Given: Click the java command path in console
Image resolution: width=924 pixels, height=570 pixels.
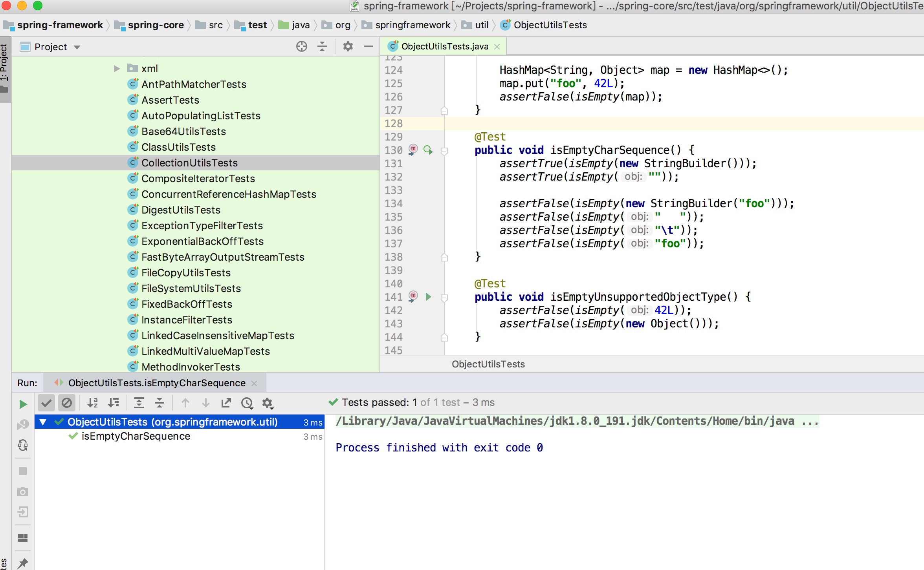Looking at the screenshot, I should pos(577,421).
